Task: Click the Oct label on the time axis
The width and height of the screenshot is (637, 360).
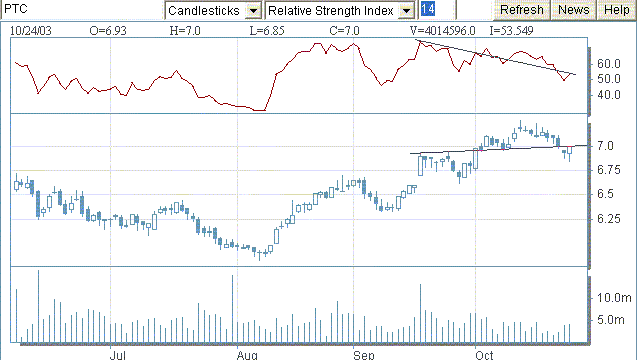Action: 484,355
